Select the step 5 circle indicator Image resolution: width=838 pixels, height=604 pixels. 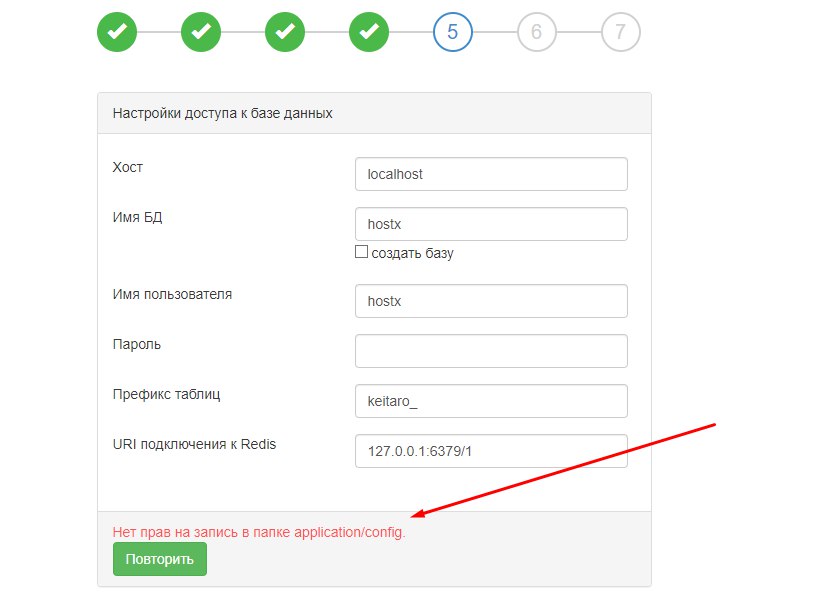pos(453,32)
